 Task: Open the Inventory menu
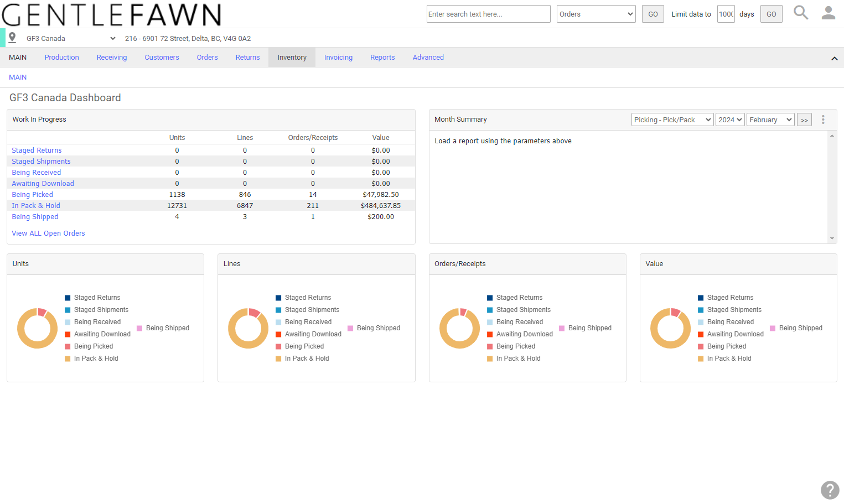click(x=292, y=58)
